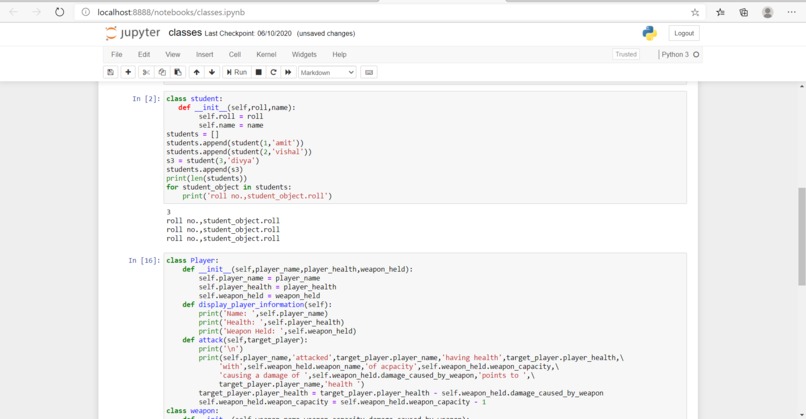Restart the kernel icon
The width and height of the screenshot is (806, 419).
[x=273, y=72]
